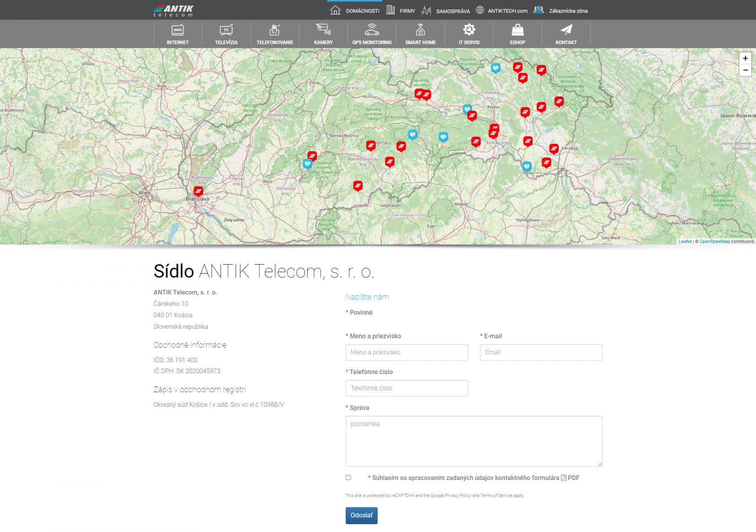Focus the Meno a priezvisko field
Viewport: 756px width, 532px height.
coord(406,352)
